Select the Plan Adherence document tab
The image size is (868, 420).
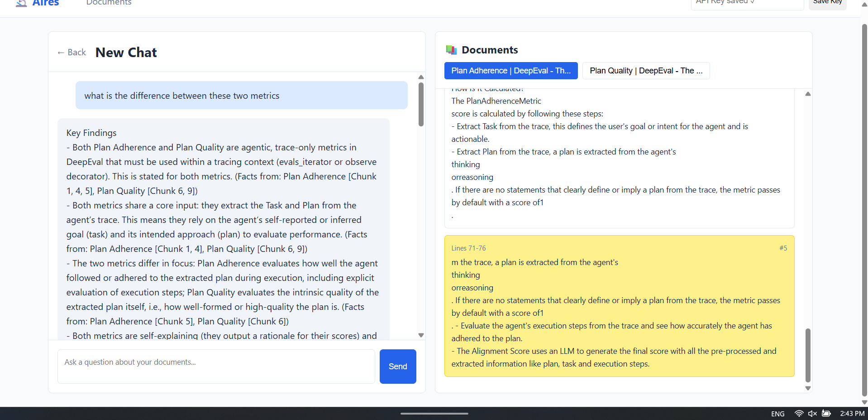coord(510,71)
